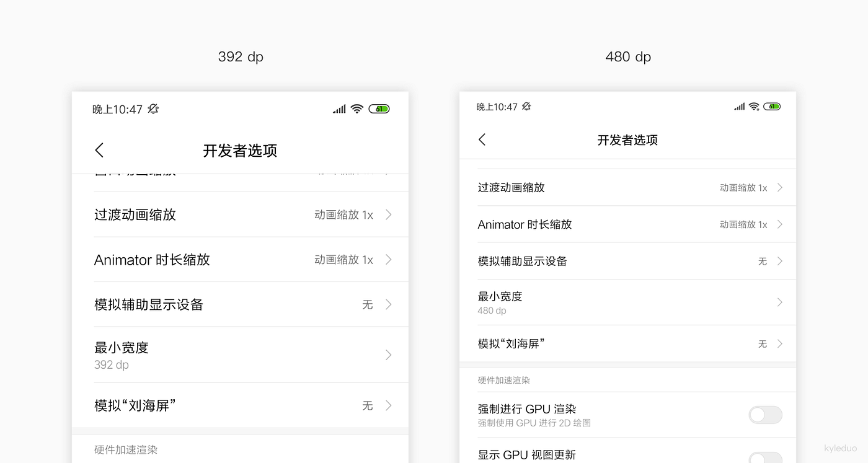Select 最小宽度 label above 392 dp value

click(122, 348)
